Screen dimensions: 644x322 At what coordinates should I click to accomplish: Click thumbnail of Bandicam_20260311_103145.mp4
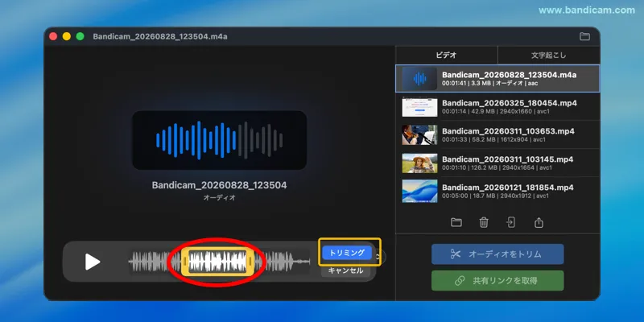click(419, 163)
